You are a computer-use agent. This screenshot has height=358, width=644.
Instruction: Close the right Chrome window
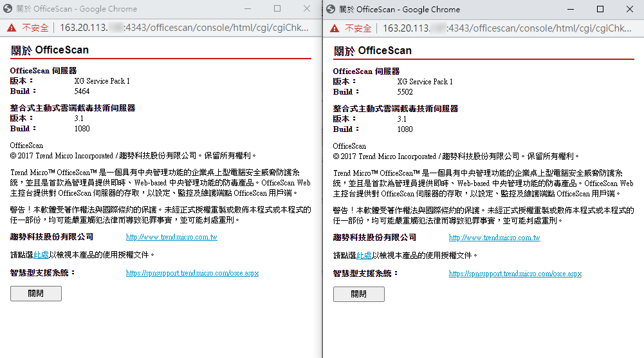[x=630, y=9]
